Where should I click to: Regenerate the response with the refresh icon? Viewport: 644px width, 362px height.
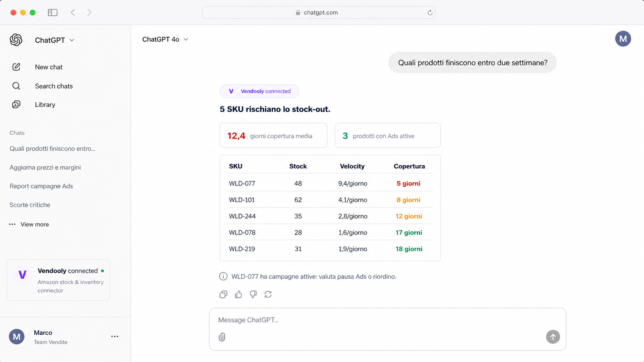click(x=268, y=294)
